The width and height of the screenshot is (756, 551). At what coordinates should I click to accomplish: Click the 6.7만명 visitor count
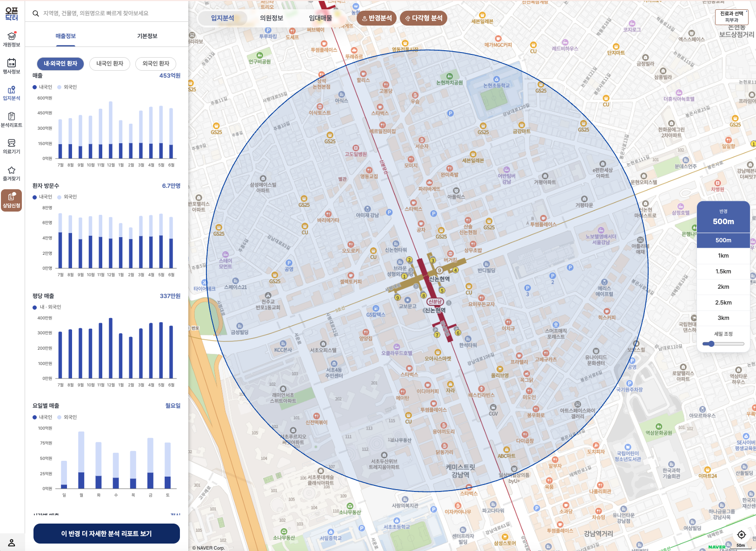171,186
